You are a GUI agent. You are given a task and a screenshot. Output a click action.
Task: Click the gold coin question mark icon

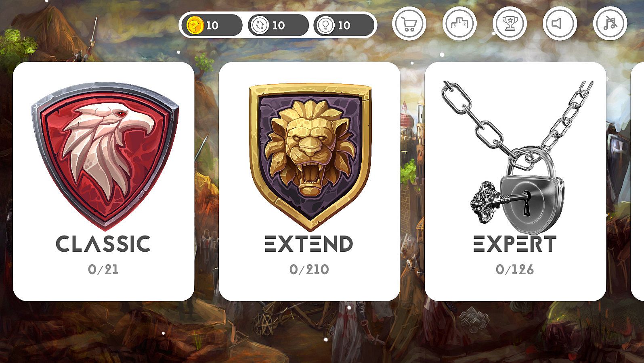pyautogui.click(x=194, y=25)
